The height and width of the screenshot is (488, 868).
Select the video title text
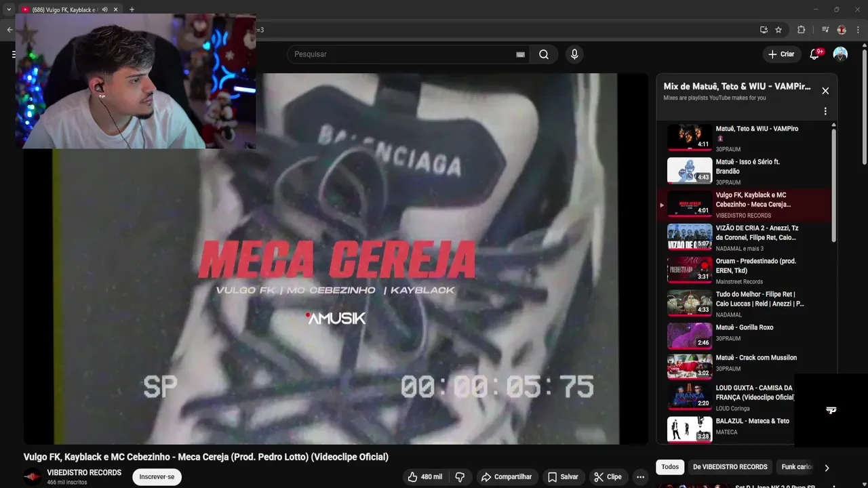coord(206,457)
